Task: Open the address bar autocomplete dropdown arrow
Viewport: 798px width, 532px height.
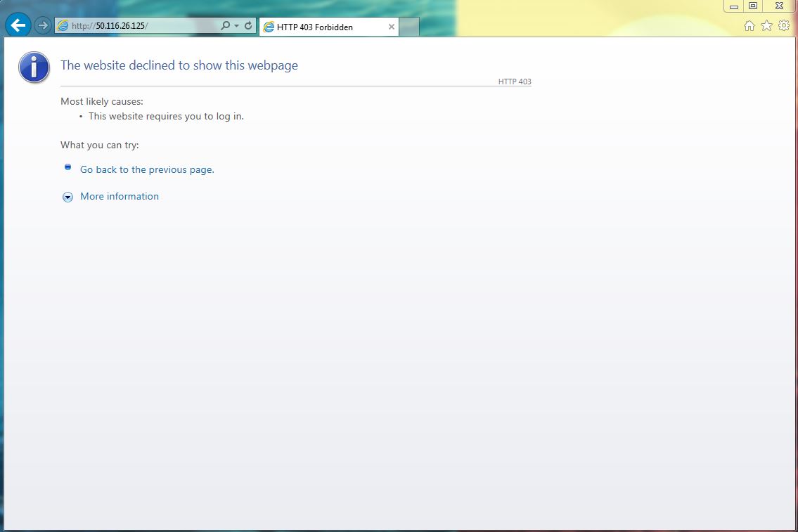Action: click(237, 26)
